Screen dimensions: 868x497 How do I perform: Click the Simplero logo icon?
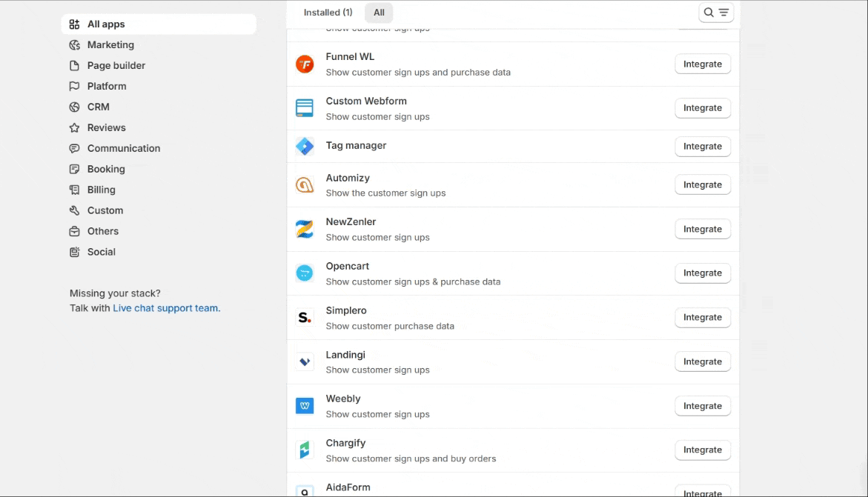pyautogui.click(x=305, y=318)
